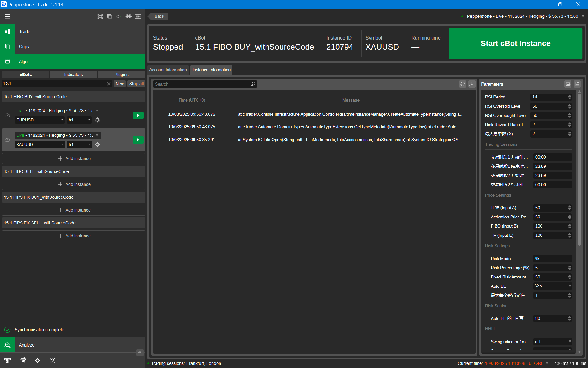Click the EN language icon
The height and width of the screenshot is (368, 588).
coord(138,17)
